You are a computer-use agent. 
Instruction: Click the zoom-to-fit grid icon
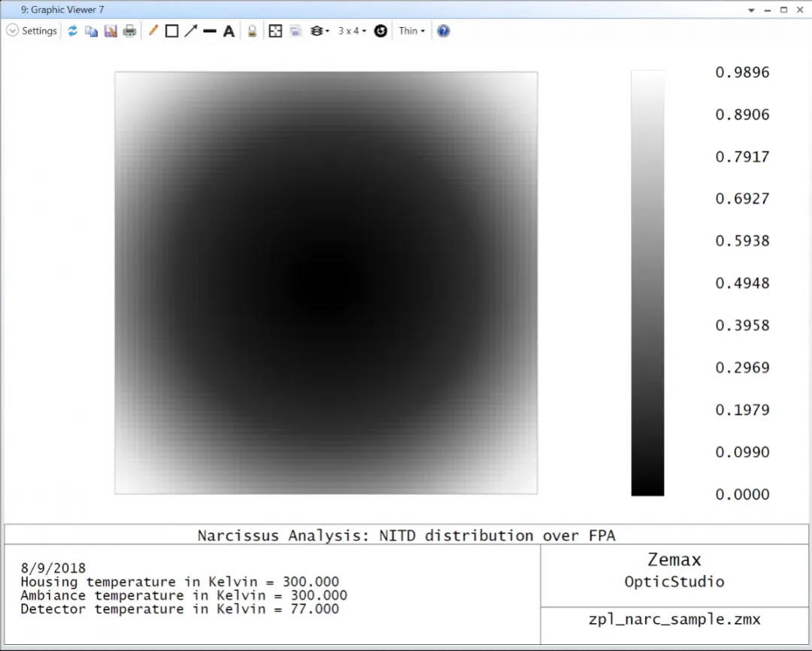(275, 31)
